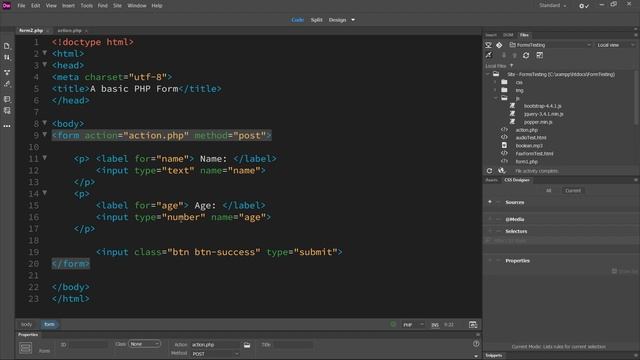
Task: Click the Git diamond icon in Files panel
Action: coord(499,45)
